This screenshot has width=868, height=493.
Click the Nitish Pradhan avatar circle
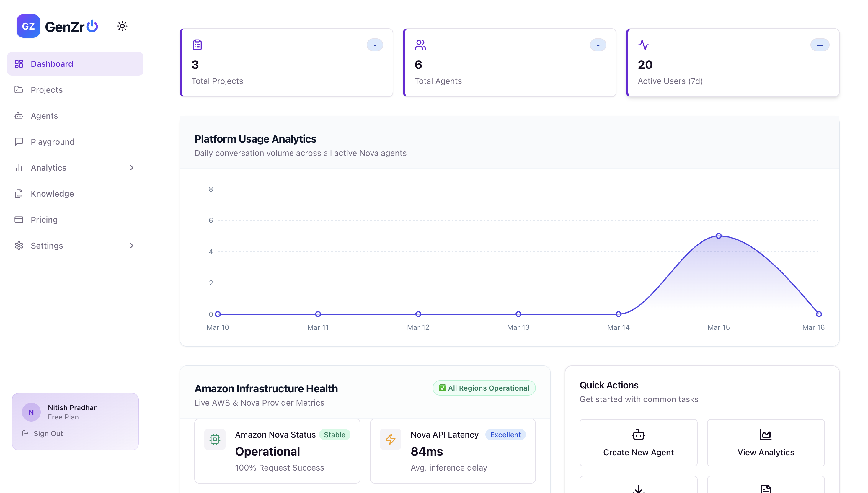31,412
